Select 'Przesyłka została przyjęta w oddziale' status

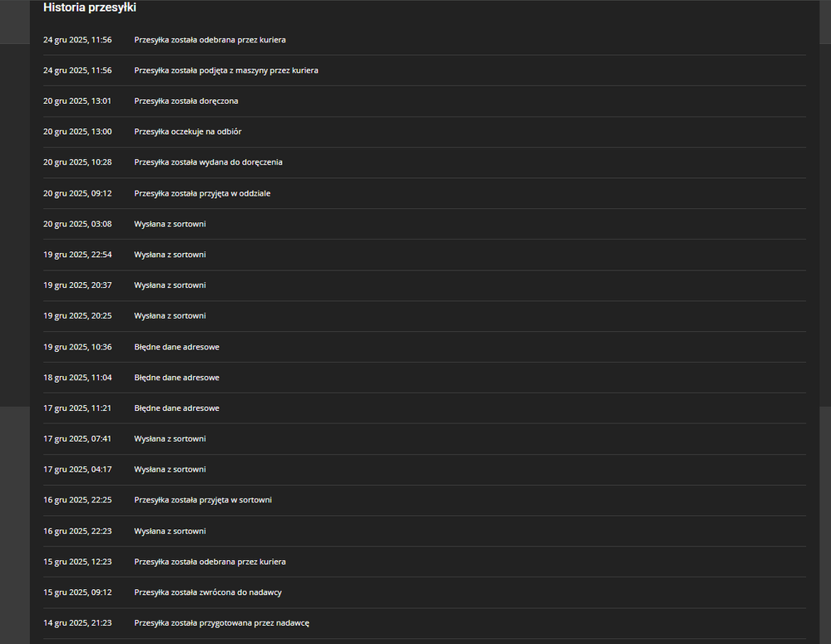coord(202,194)
